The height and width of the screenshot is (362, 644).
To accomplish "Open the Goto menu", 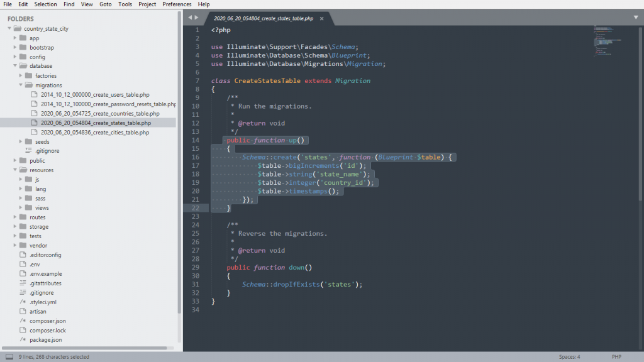I will click(x=105, y=4).
